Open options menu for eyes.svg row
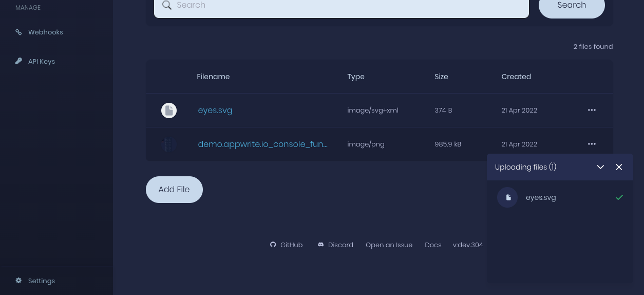 (592, 110)
